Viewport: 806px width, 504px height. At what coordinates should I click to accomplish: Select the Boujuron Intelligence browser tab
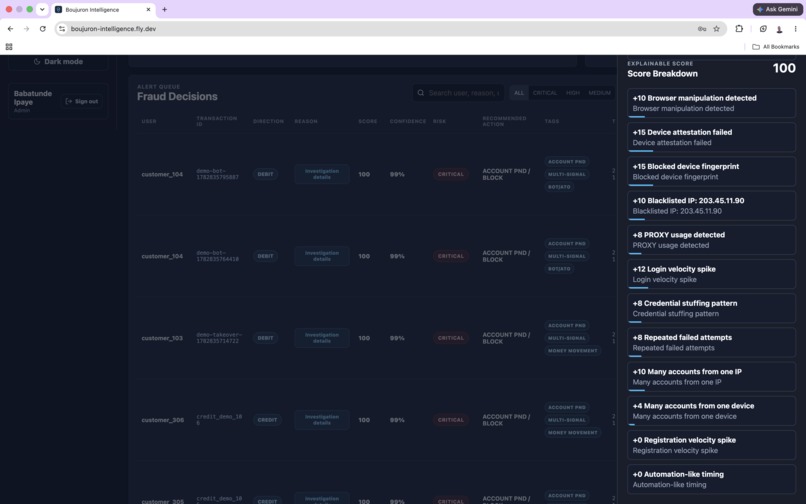click(x=103, y=9)
